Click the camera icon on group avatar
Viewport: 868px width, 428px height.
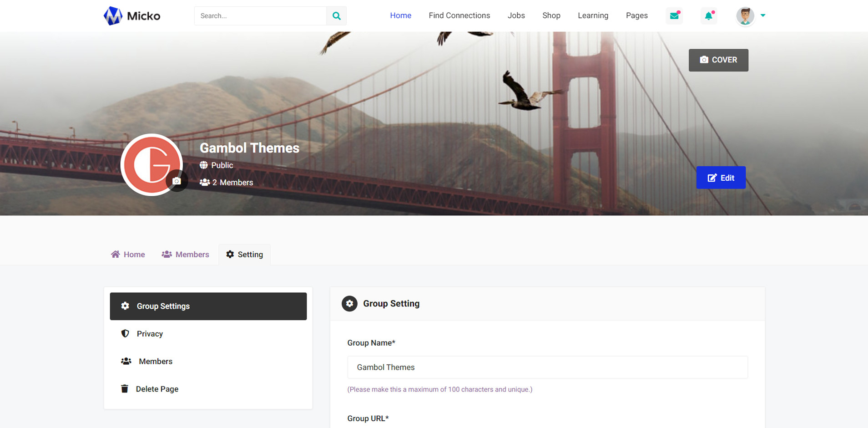[x=177, y=181]
